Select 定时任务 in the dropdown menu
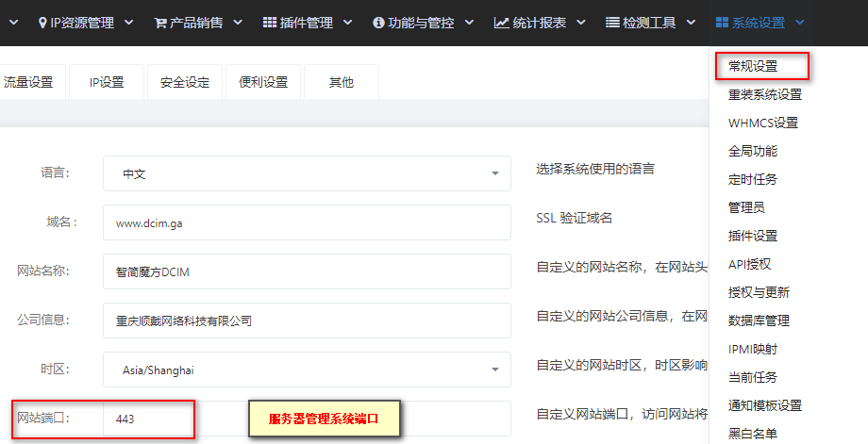The height and width of the screenshot is (444, 868). [753, 179]
